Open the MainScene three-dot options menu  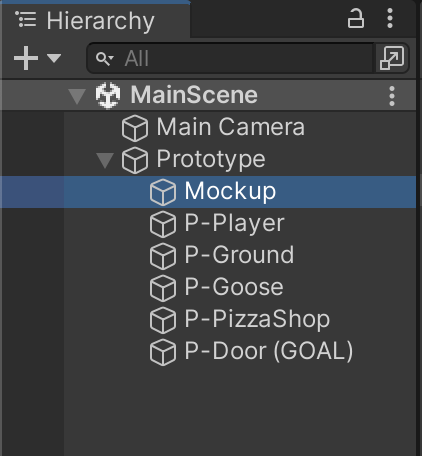[392, 96]
